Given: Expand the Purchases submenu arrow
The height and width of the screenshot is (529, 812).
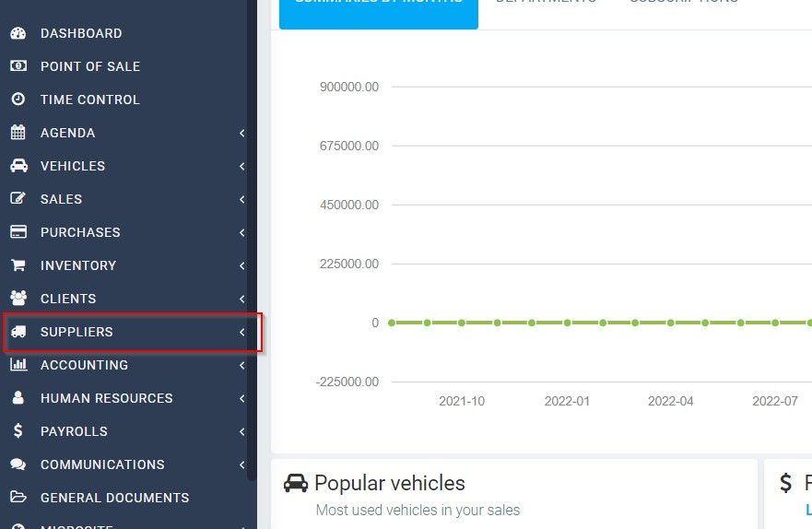Looking at the screenshot, I should 241,232.
